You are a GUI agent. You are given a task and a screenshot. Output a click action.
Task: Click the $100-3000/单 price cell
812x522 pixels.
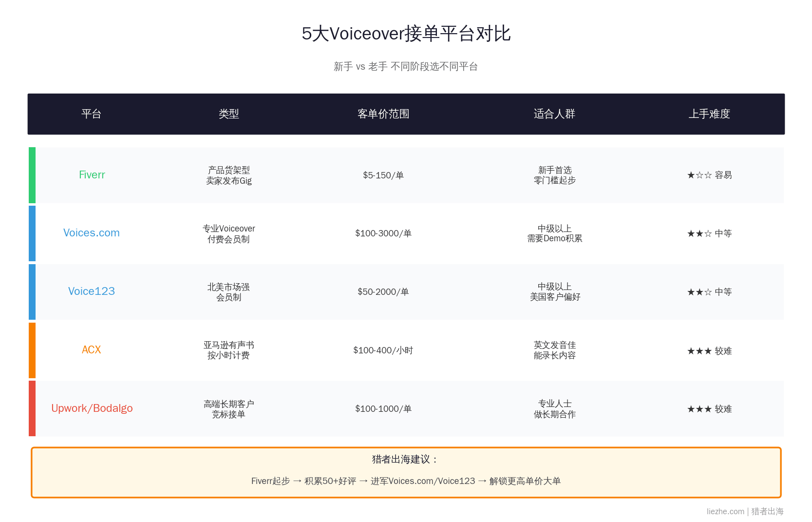(383, 233)
